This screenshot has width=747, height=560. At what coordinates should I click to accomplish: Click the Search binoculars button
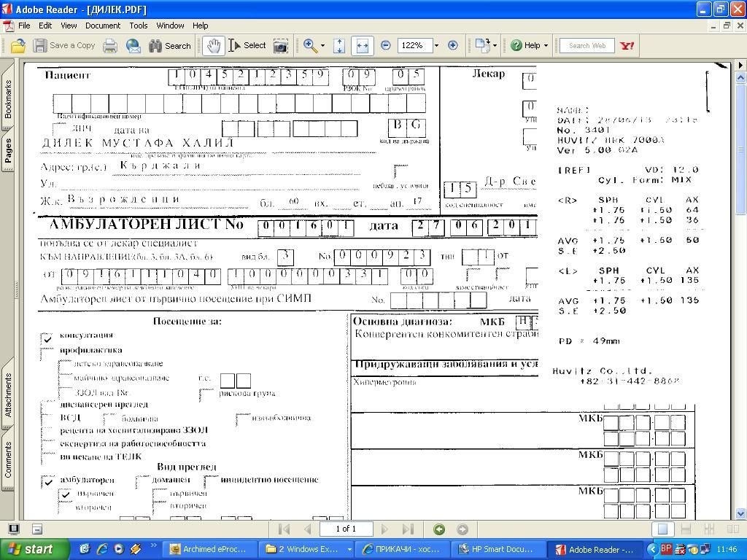pos(170,45)
